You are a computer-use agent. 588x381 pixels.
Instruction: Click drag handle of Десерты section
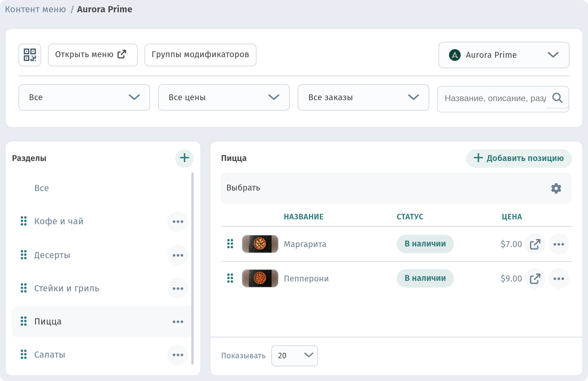tap(24, 255)
